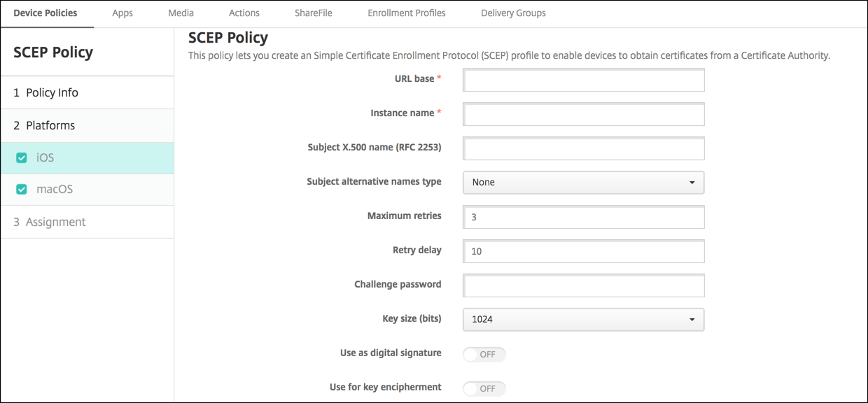The width and height of the screenshot is (868, 403).
Task: Turn on Use for key encipherment
Action: [484, 388]
